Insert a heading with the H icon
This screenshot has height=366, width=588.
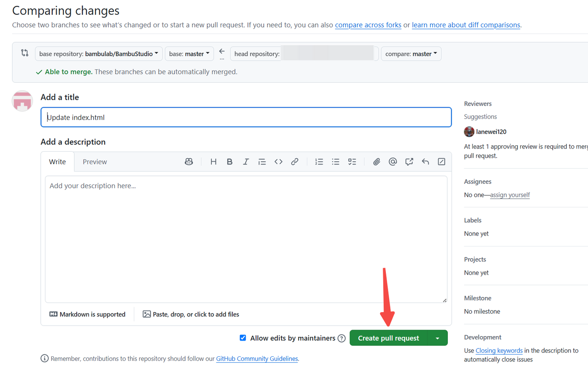(x=213, y=162)
